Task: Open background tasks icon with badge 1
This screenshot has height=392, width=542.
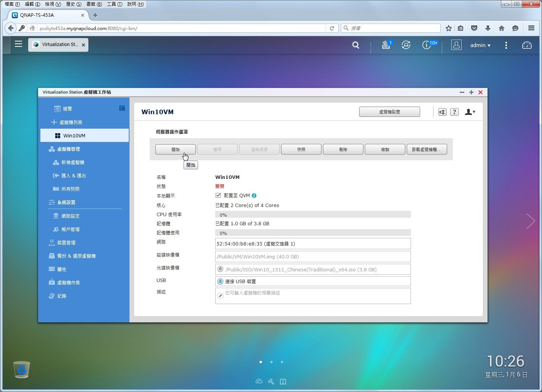Action: 387,45
